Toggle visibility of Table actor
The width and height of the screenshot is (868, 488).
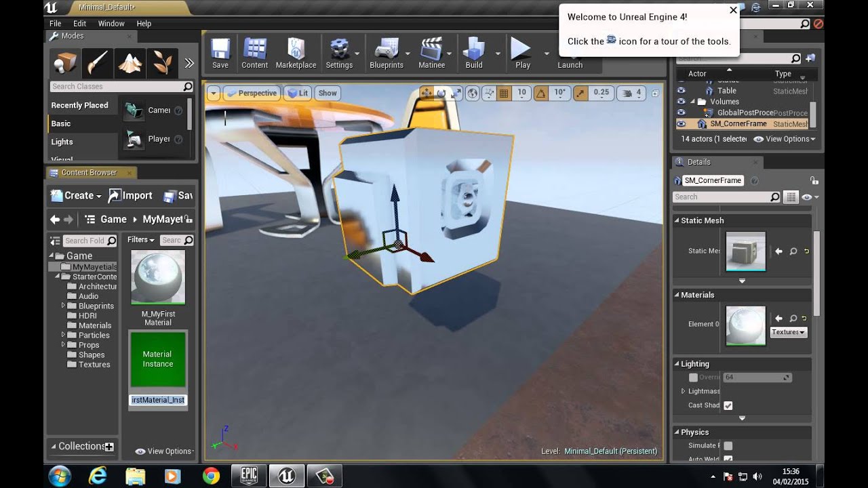(681, 90)
